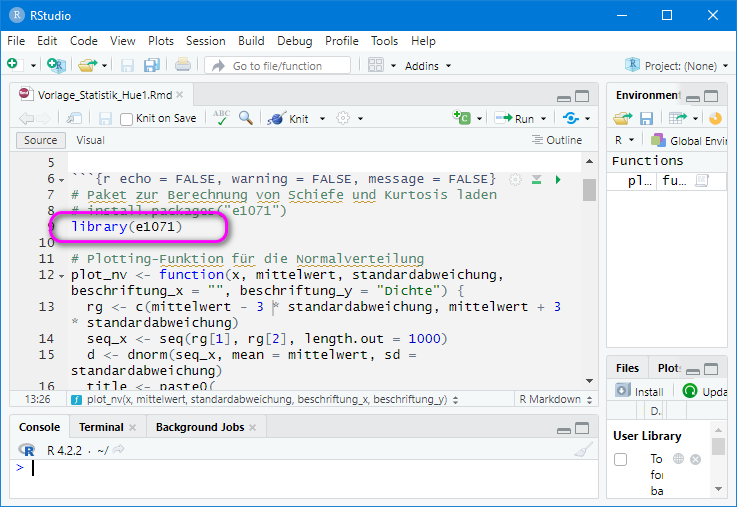Run current chunk green play icon
The image size is (737, 507).
558,179
